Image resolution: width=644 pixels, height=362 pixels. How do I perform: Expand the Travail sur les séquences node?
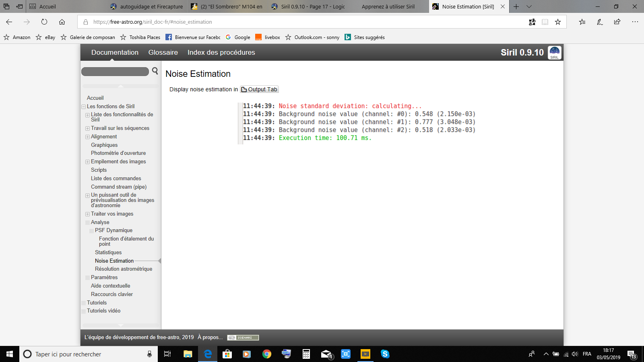(x=87, y=129)
